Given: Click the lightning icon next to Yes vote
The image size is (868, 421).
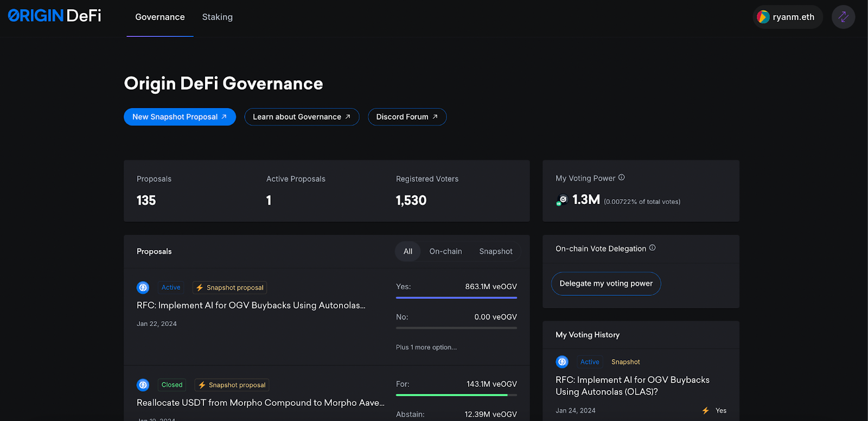Looking at the screenshot, I should point(705,411).
